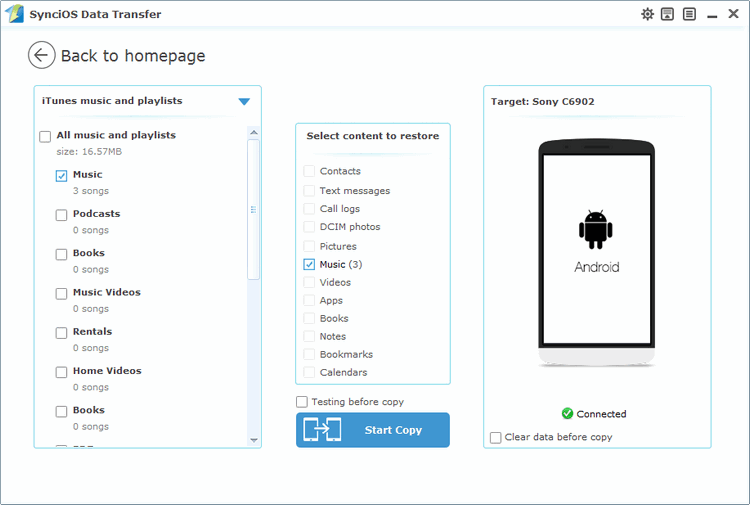
Task: Open the menu list icon in title bar
Action: pyautogui.click(x=689, y=14)
